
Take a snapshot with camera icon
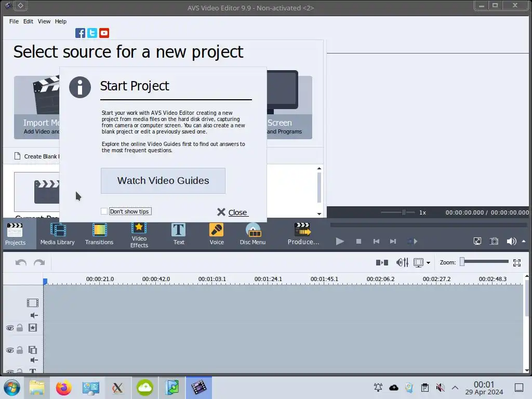494,241
